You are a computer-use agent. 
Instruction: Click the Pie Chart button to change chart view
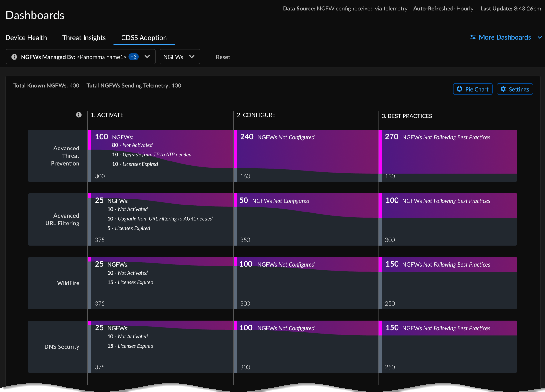click(473, 89)
